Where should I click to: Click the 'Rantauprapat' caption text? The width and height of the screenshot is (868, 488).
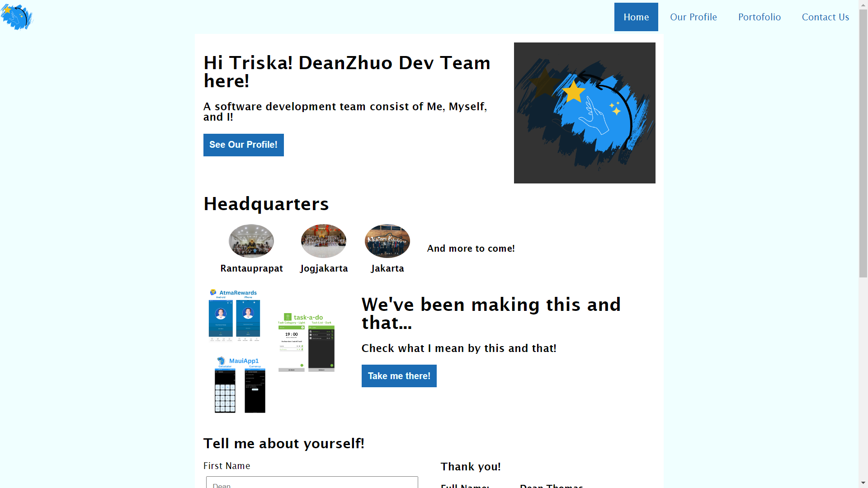tap(251, 268)
